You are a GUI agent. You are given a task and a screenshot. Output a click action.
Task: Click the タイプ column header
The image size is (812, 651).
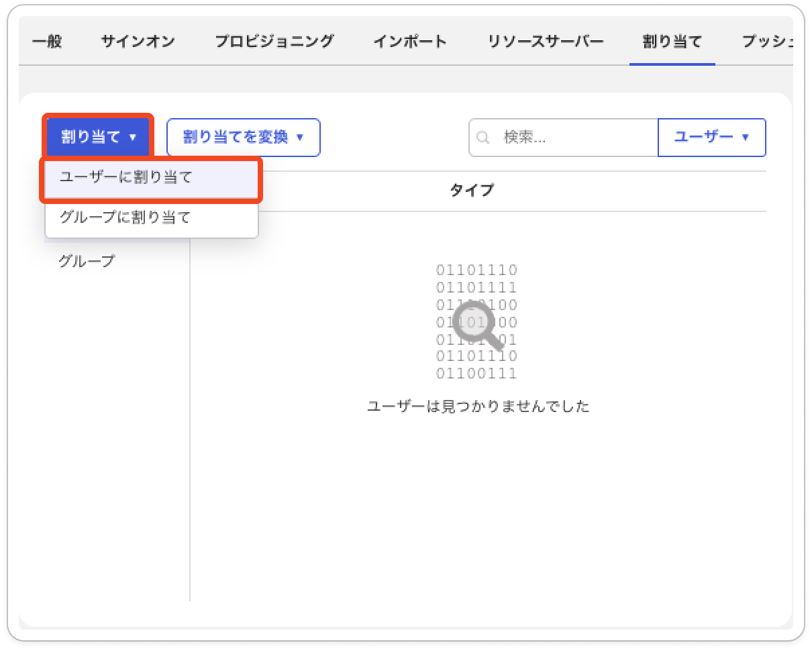point(472,191)
